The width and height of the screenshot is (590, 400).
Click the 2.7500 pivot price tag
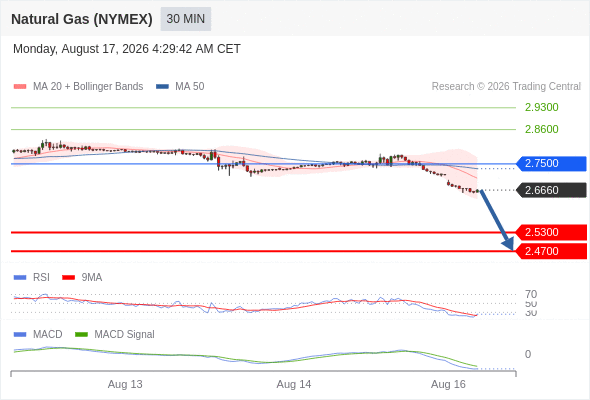(x=551, y=164)
